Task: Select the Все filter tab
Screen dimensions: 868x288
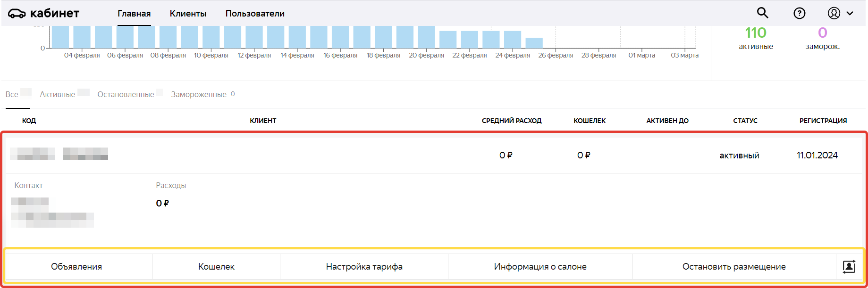Action: point(12,94)
